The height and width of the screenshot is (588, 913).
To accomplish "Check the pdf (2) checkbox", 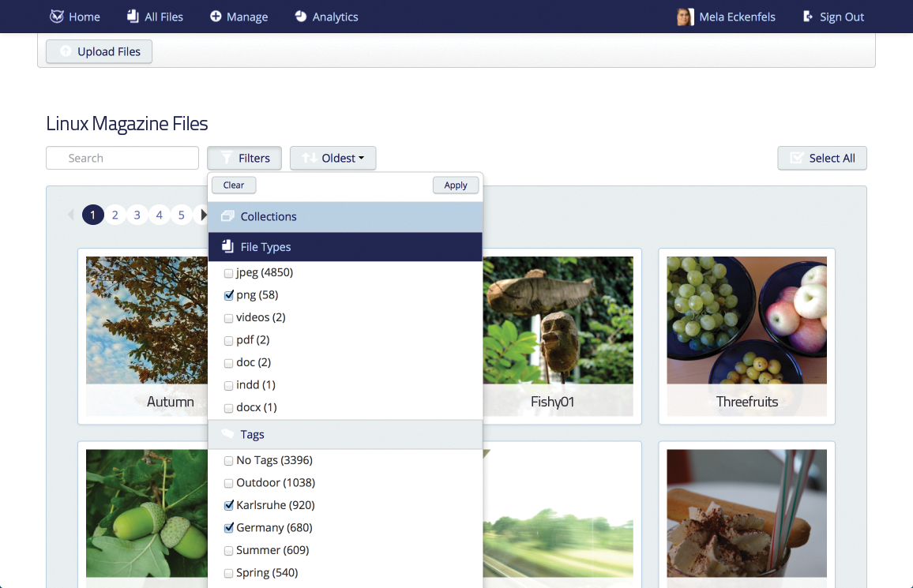I will (228, 341).
